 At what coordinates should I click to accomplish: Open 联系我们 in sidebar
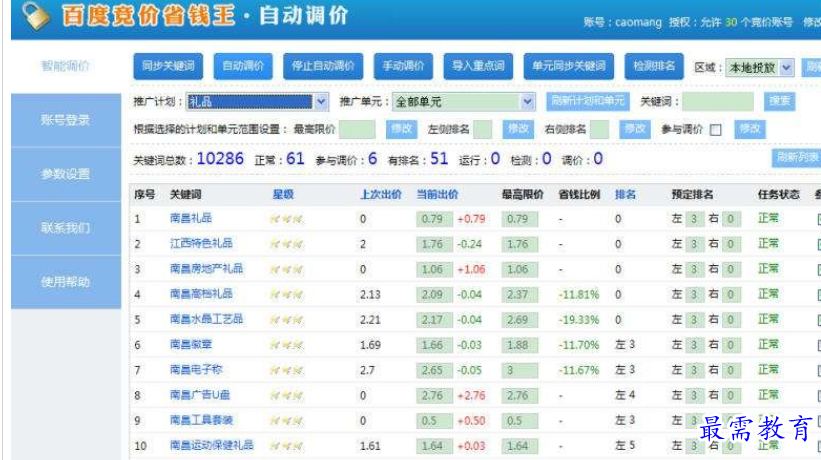click(x=65, y=228)
